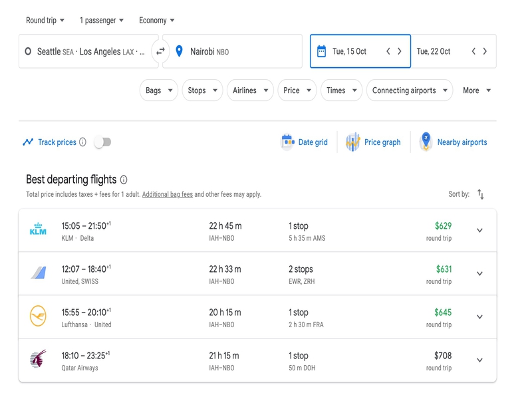This screenshot has width=532, height=399.
Task: Open the Round trip dropdown
Action: point(45,21)
